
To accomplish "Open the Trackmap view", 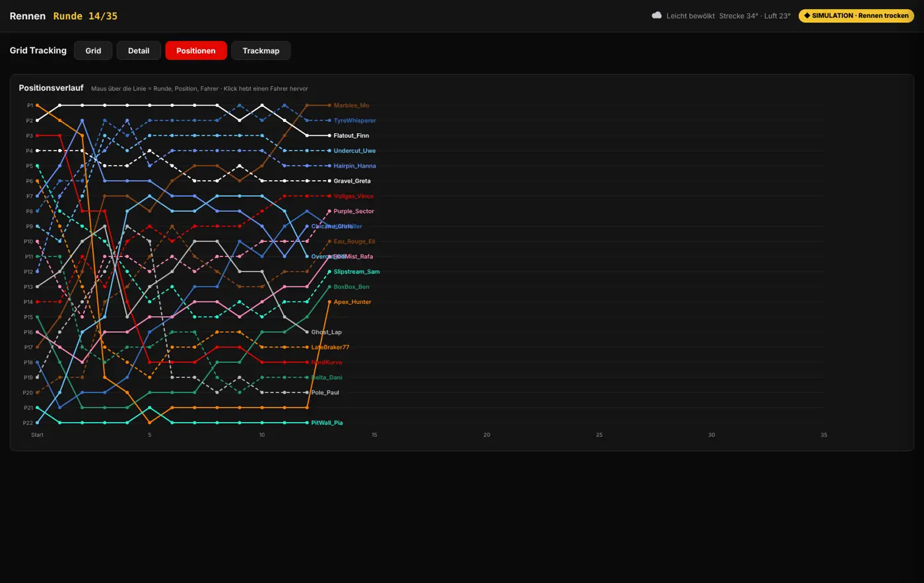I will click(x=261, y=51).
